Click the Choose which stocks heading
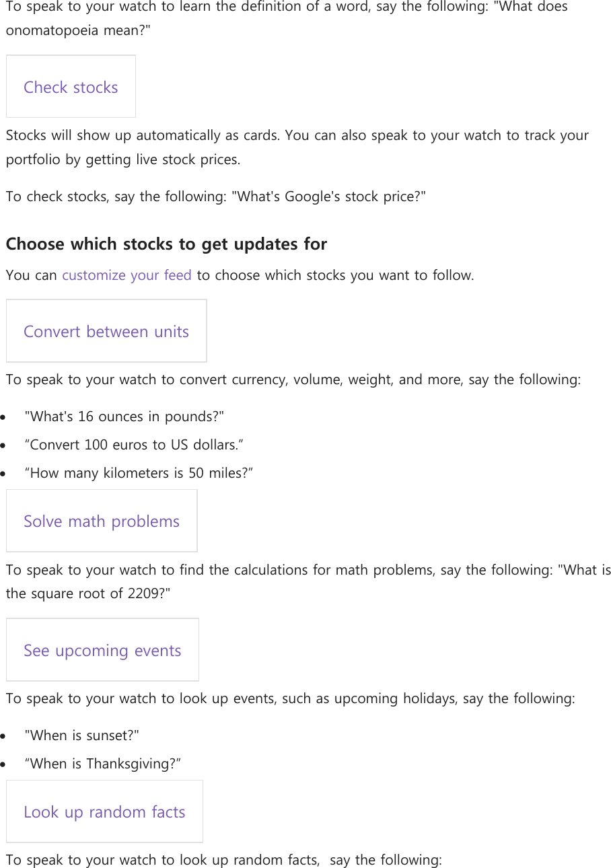This screenshot has height=868, width=611. pyautogui.click(x=166, y=244)
